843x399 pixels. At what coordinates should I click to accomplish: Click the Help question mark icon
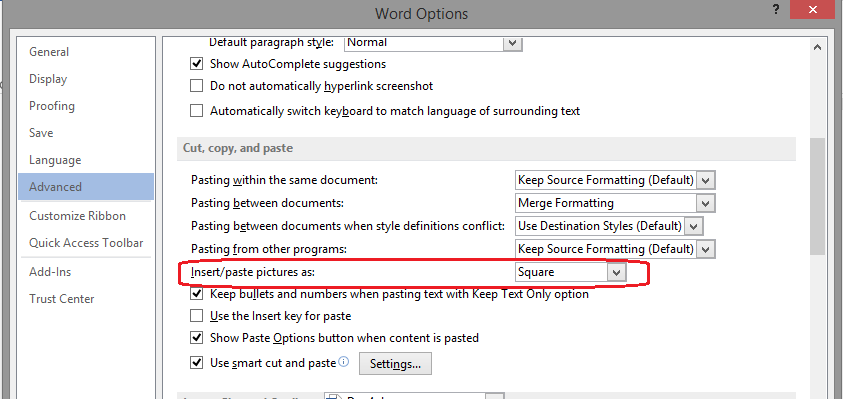point(776,9)
